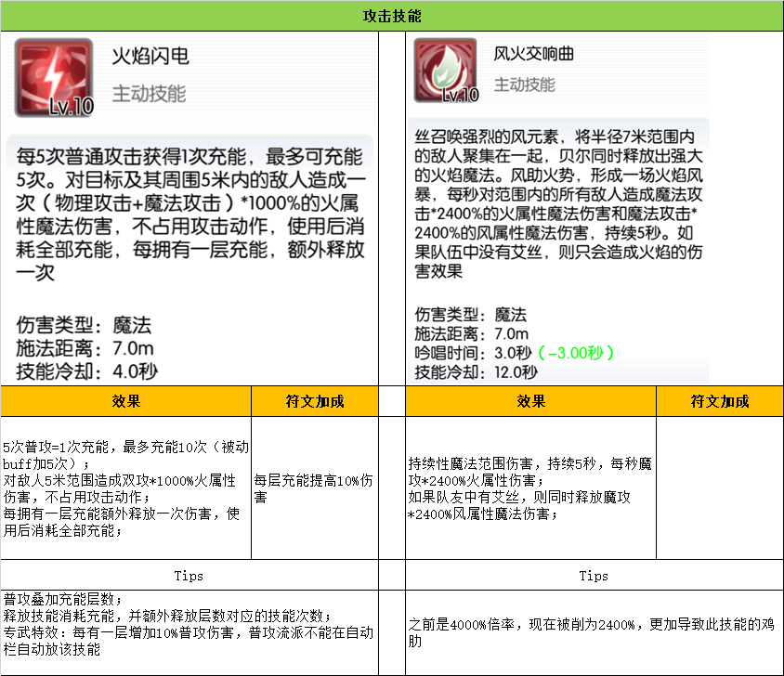Click the tips cell starting 之前是4000%倍率

[x=594, y=632]
